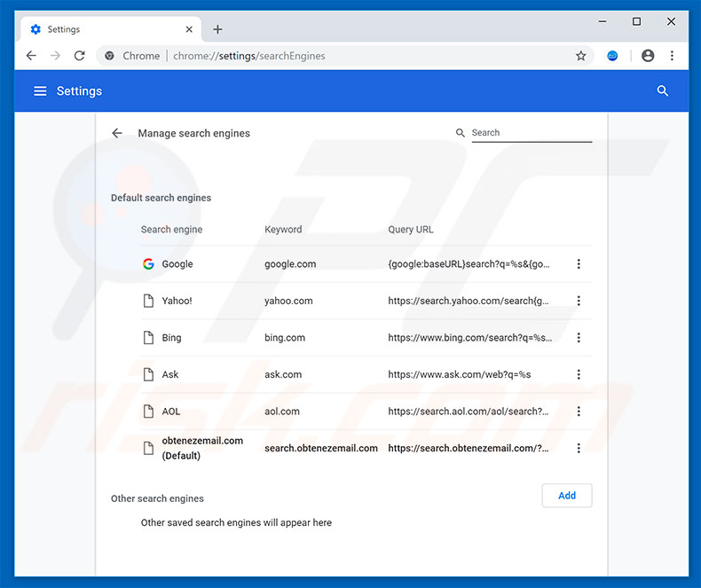This screenshot has height=588, width=701.
Task: Click the search.obtenezemail.com keyword
Action: 321,448
